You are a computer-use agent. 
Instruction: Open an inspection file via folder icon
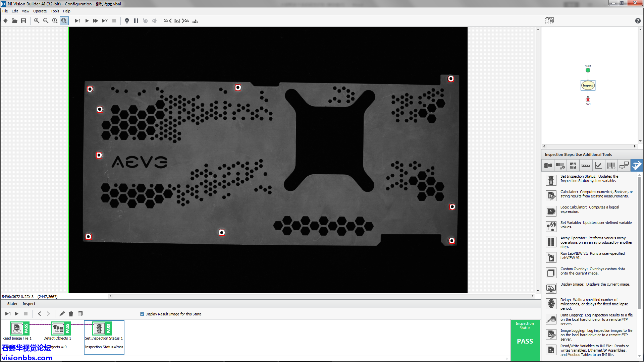(x=14, y=21)
